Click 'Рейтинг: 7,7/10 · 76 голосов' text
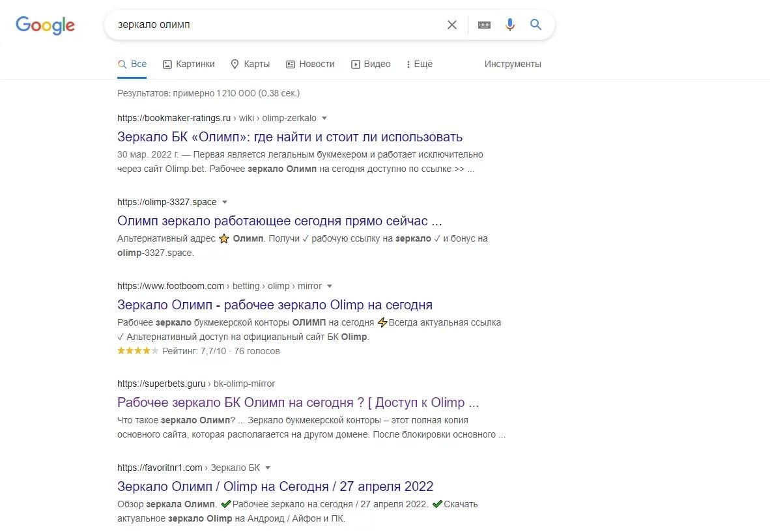Viewport: 770px width, 532px height. tap(221, 352)
